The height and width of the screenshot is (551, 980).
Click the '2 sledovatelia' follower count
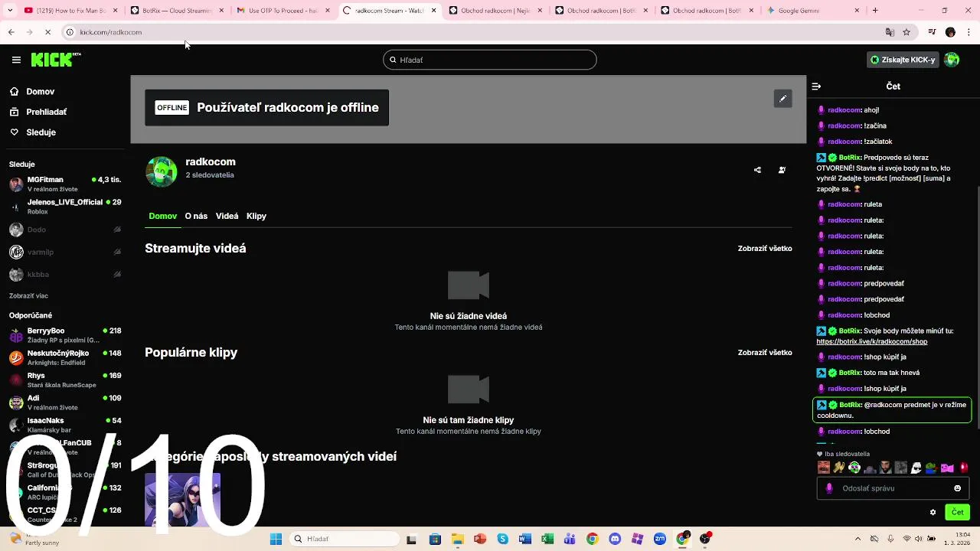pos(210,175)
